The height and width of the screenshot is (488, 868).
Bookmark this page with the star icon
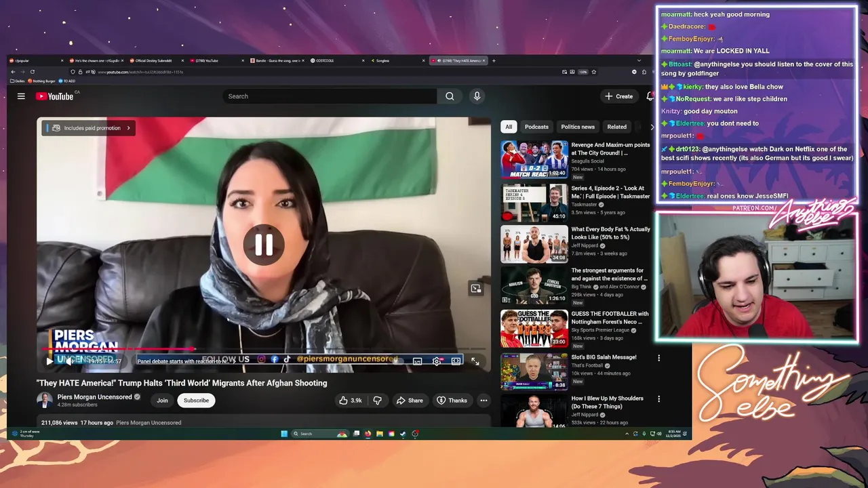coord(594,72)
